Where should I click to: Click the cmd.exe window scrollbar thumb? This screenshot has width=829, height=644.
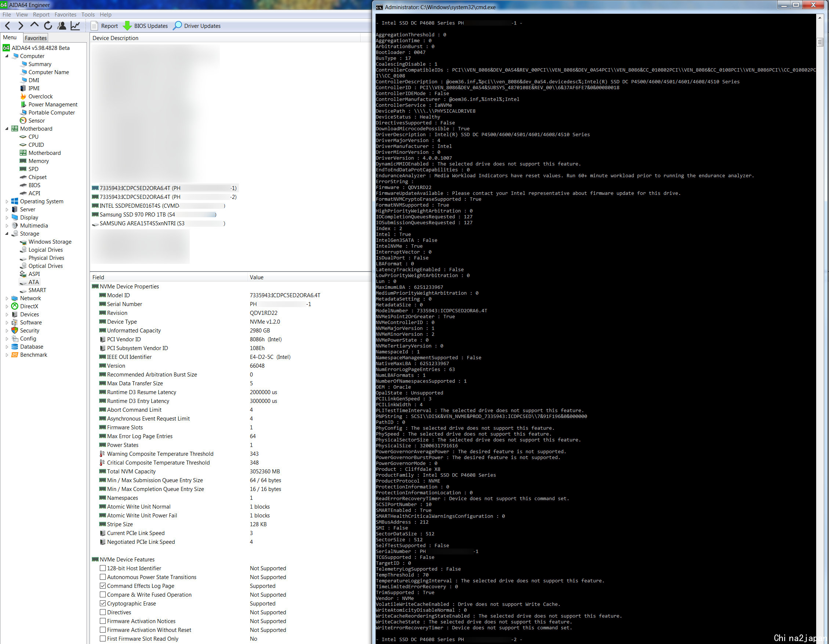[x=820, y=42]
